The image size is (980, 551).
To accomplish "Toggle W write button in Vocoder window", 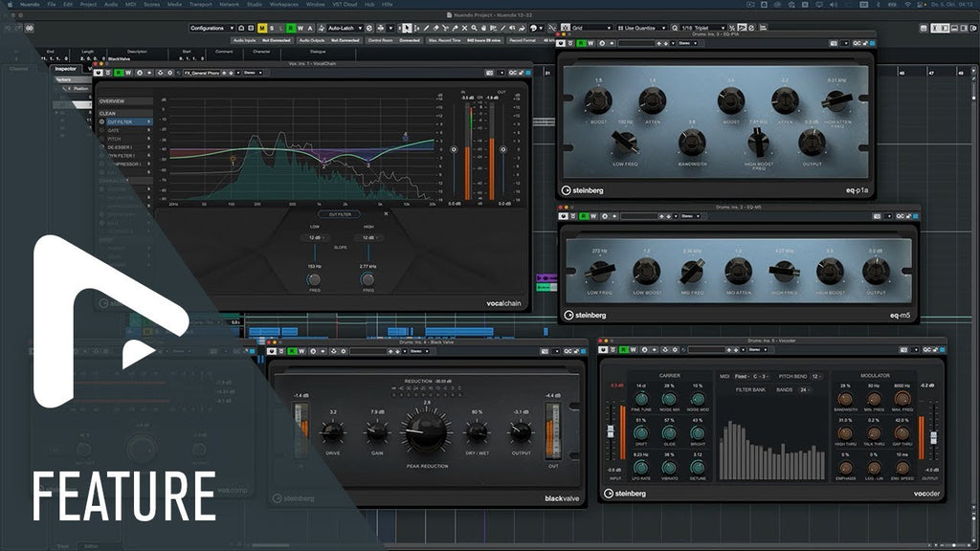I will click(634, 350).
